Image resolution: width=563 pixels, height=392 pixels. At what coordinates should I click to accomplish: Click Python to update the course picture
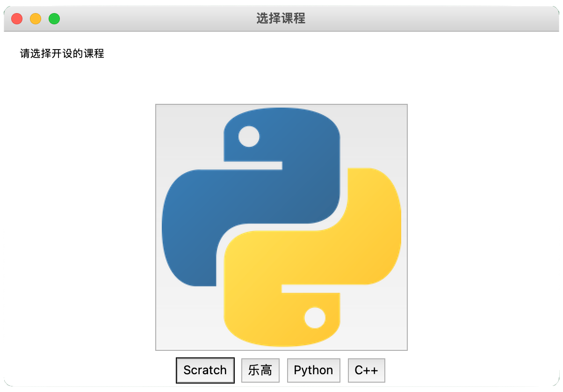(313, 370)
